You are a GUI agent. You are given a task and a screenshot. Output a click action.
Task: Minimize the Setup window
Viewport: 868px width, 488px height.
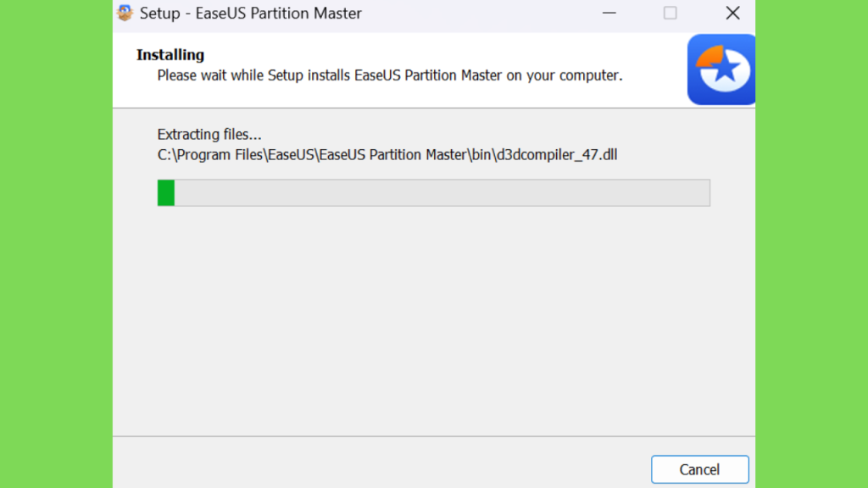(x=609, y=13)
